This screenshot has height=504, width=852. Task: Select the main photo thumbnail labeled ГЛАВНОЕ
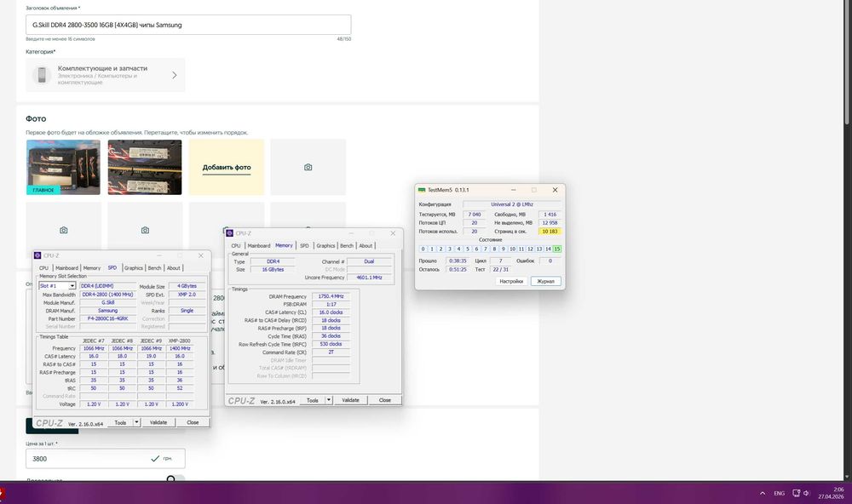click(x=63, y=167)
